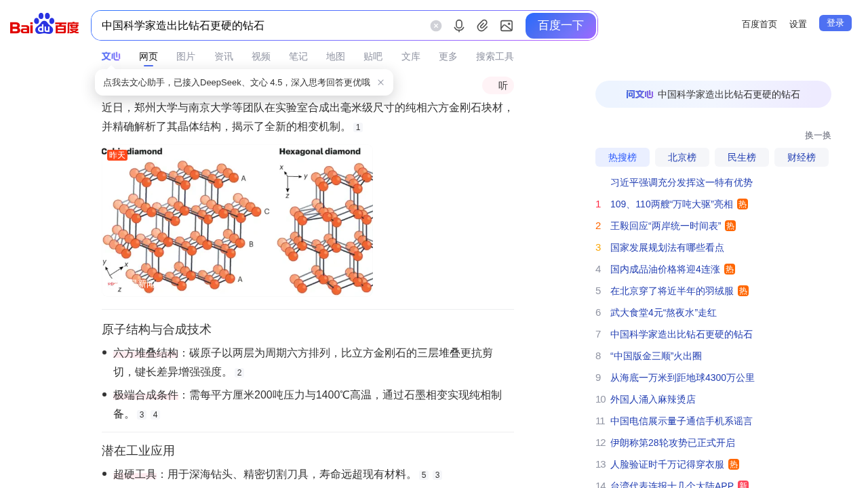Viewport: 868px width, 488px height.
Task: Close the Wenxin assistant tooltip
Action: click(381, 83)
